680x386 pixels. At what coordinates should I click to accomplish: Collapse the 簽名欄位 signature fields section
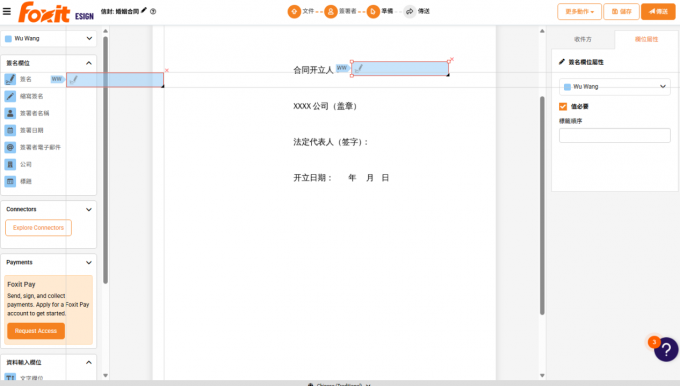click(x=89, y=63)
